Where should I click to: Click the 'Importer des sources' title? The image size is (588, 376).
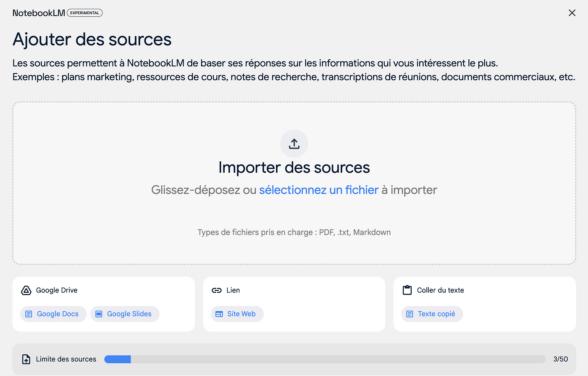pos(294,168)
